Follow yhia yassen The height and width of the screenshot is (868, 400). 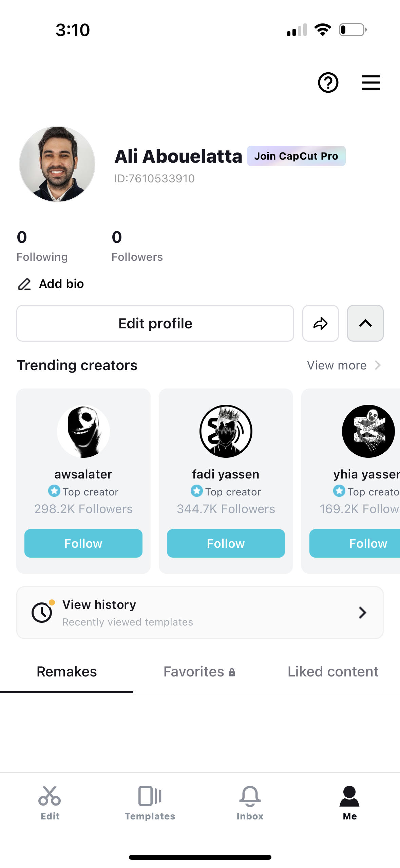(368, 543)
